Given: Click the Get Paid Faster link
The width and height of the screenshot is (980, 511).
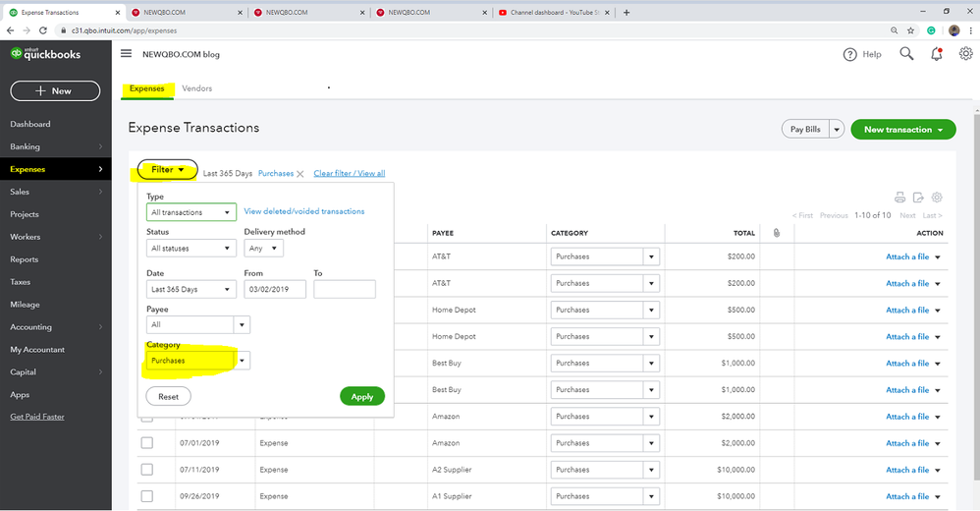Looking at the screenshot, I should 37,417.
